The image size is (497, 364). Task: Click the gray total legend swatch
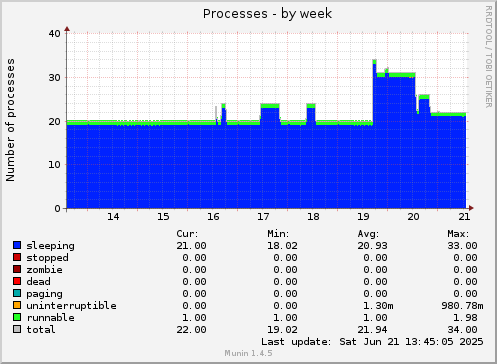[x=17, y=329]
